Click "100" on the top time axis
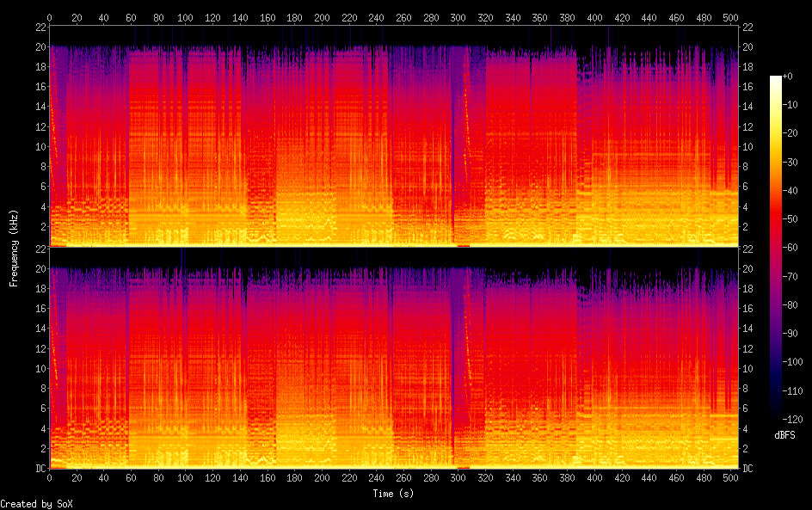 186,17
